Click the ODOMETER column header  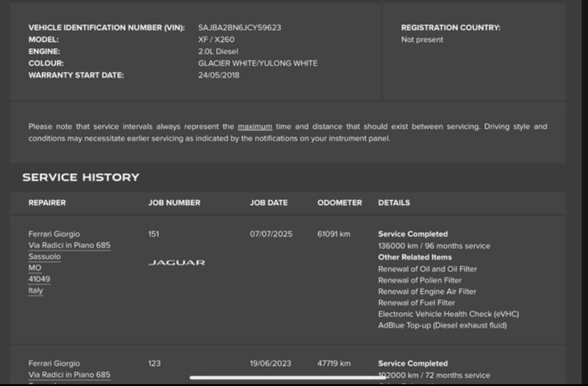(339, 203)
